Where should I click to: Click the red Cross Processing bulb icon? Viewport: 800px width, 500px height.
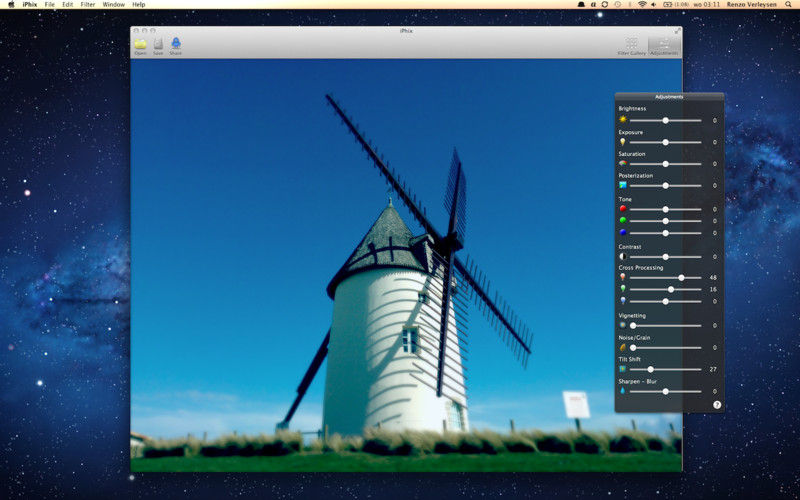pyautogui.click(x=622, y=277)
